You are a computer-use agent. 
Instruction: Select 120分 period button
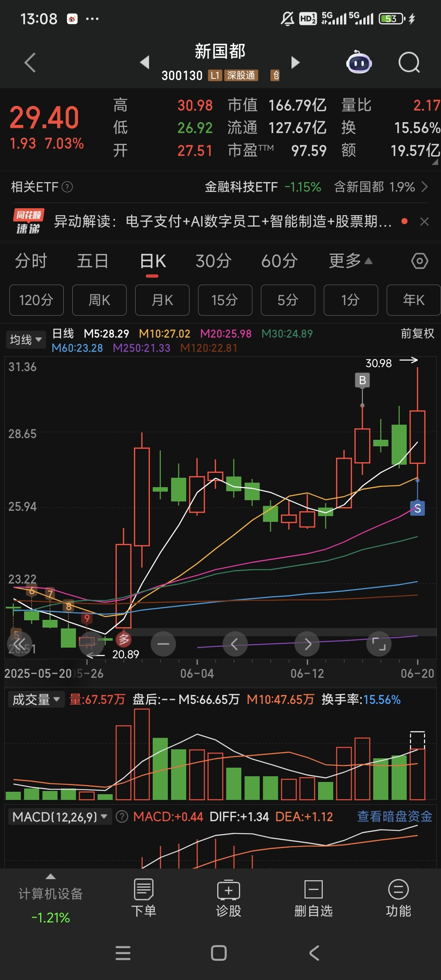pyautogui.click(x=36, y=300)
